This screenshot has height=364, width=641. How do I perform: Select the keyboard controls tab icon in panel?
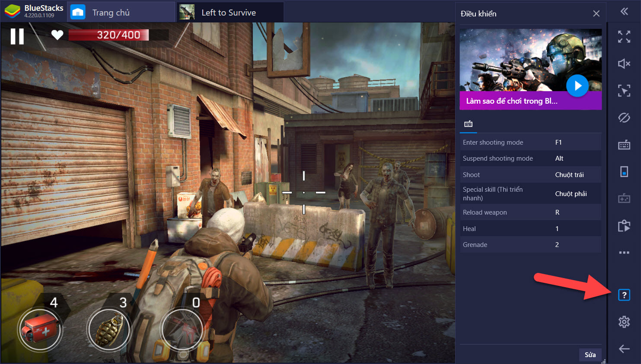coord(469,124)
